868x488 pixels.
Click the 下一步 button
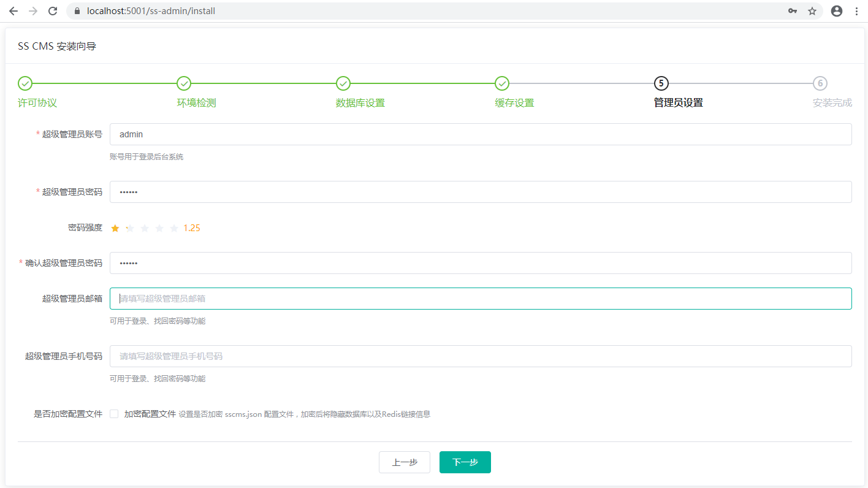pos(465,462)
